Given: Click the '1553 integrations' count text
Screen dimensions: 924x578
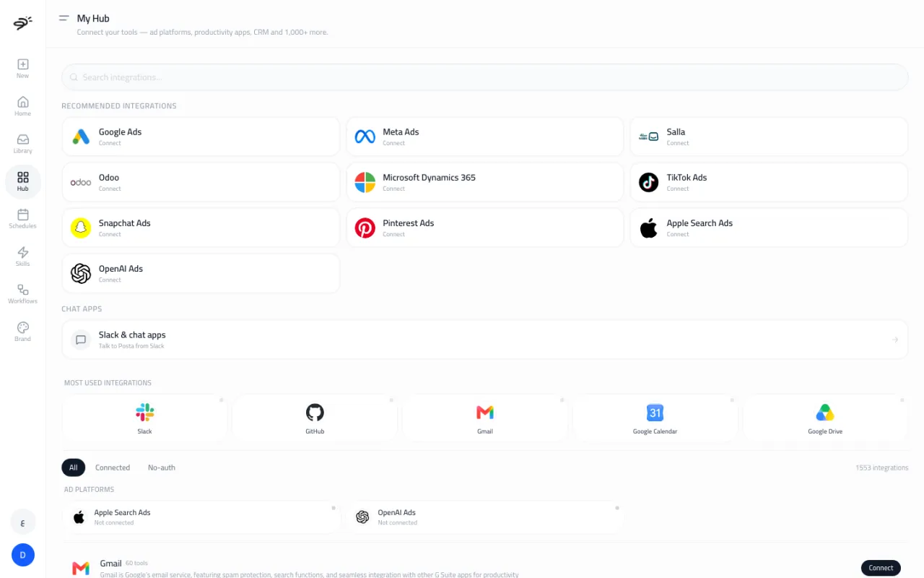Looking at the screenshot, I should [x=881, y=467].
